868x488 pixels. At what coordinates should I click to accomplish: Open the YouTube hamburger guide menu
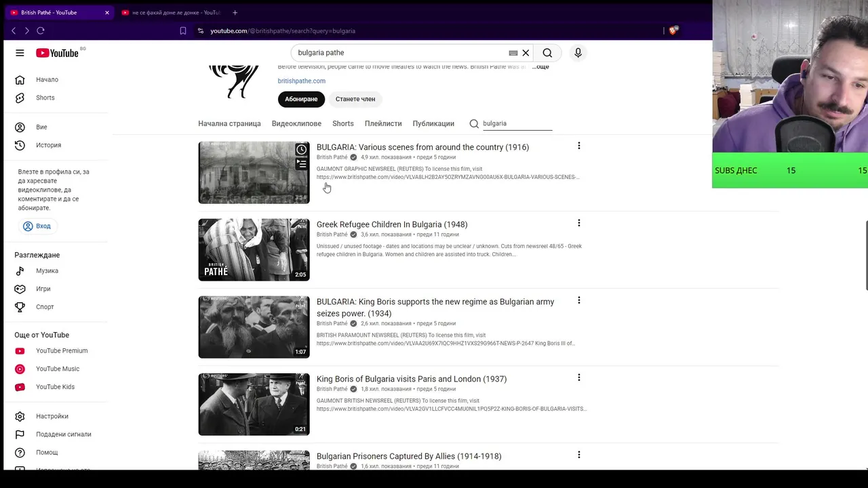(x=20, y=53)
